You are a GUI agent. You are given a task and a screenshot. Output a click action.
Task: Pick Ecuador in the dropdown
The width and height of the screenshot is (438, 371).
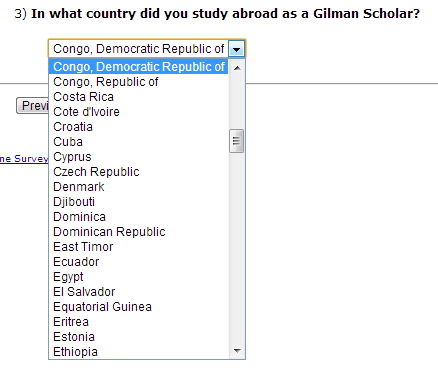click(139, 262)
